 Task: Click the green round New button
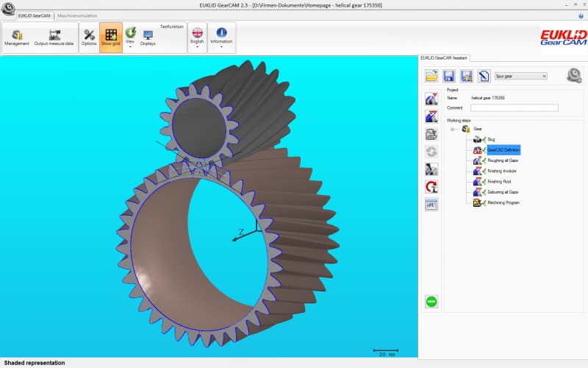tap(431, 302)
